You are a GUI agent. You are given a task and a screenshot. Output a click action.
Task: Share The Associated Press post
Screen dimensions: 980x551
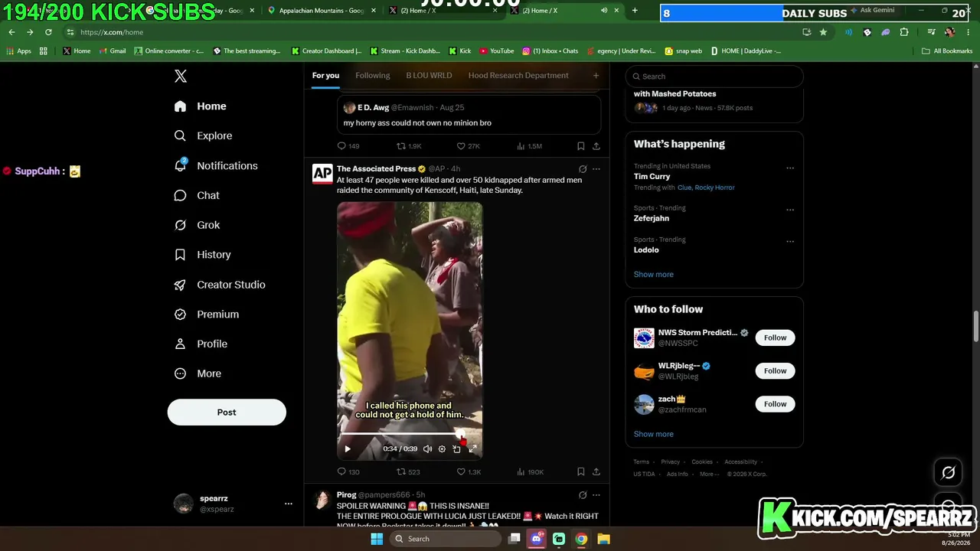tap(596, 472)
